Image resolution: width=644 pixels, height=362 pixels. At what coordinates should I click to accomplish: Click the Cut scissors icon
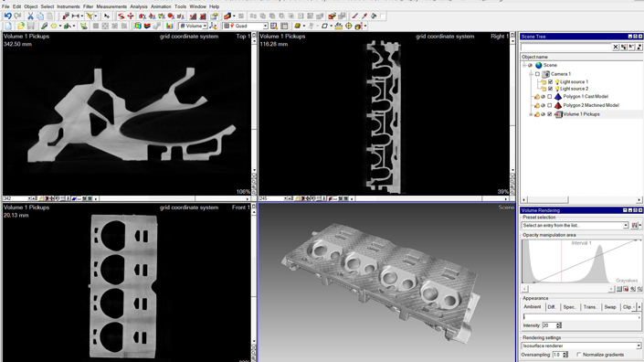30,16
